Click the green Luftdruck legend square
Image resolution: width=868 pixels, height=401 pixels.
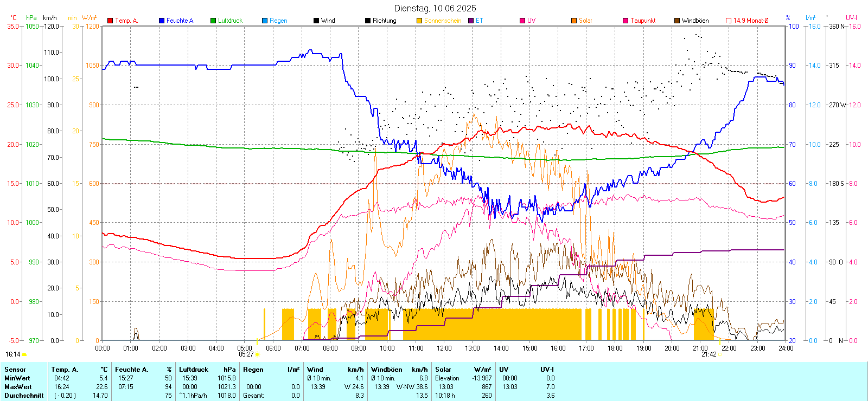[x=213, y=21]
